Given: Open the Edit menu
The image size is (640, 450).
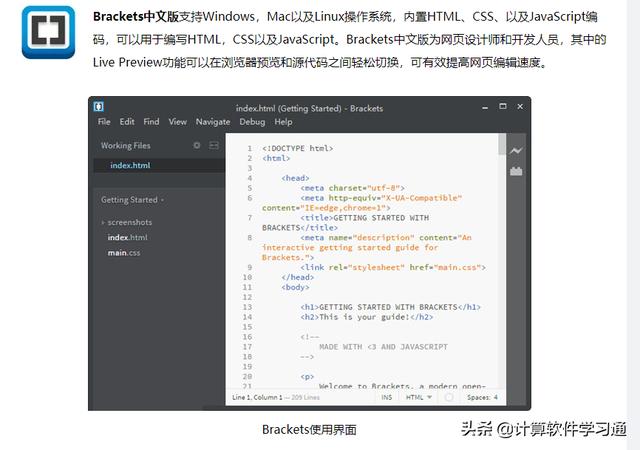Looking at the screenshot, I should click(127, 122).
